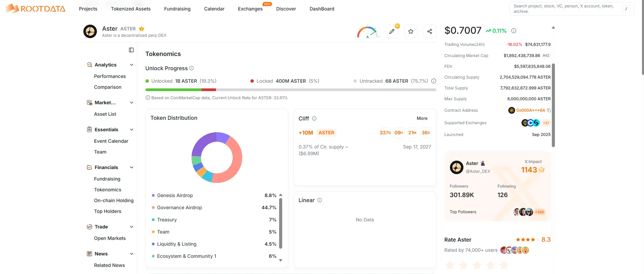Collapse the Market section chevron
This screenshot has width=644, height=274.
point(132,103)
